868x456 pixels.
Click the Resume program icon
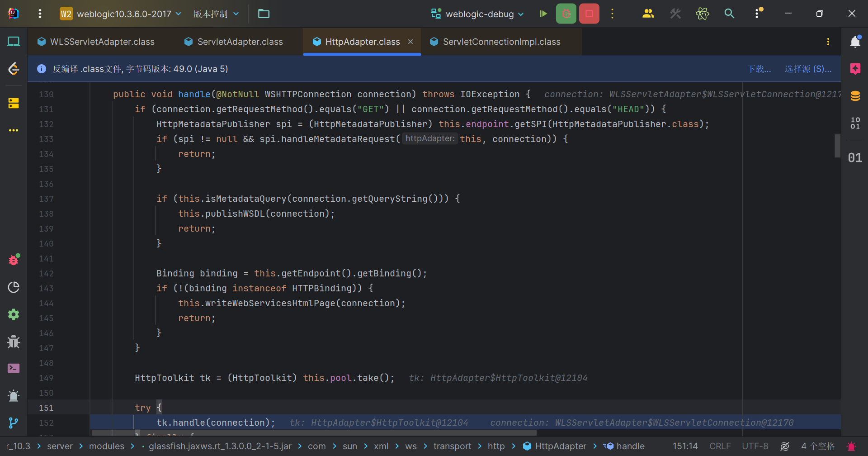coord(543,14)
